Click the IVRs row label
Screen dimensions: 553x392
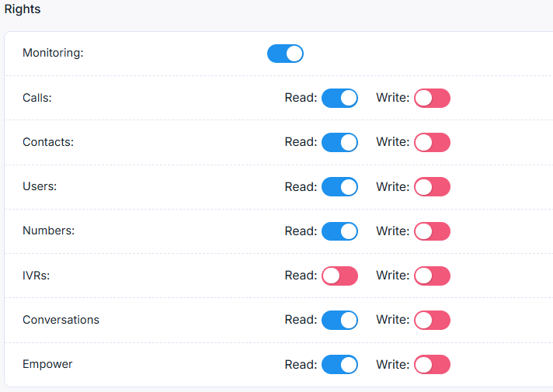[36, 276]
